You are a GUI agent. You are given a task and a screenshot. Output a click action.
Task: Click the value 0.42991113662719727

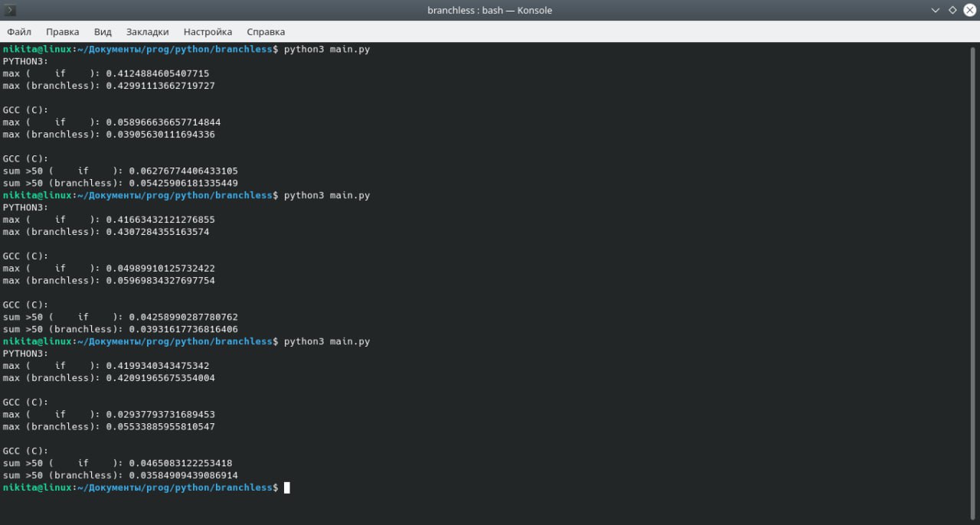161,86
